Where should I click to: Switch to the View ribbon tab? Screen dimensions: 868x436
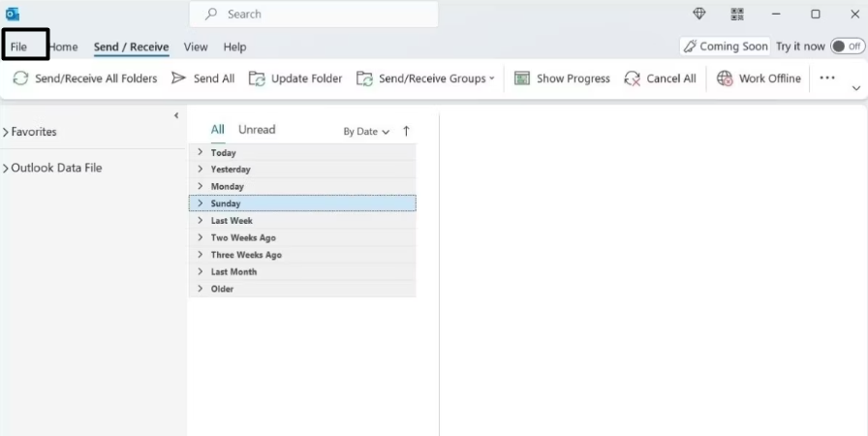[x=196, y=47]
